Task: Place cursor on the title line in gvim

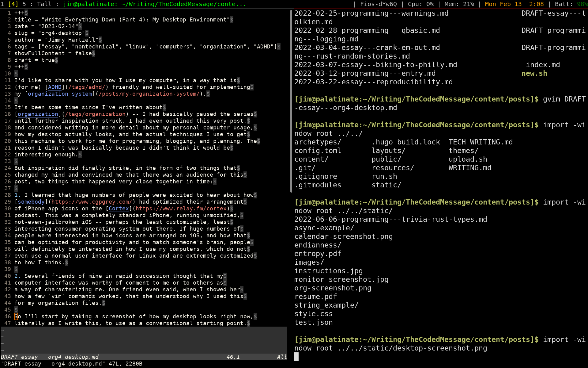Action: [x=124, y=20]
